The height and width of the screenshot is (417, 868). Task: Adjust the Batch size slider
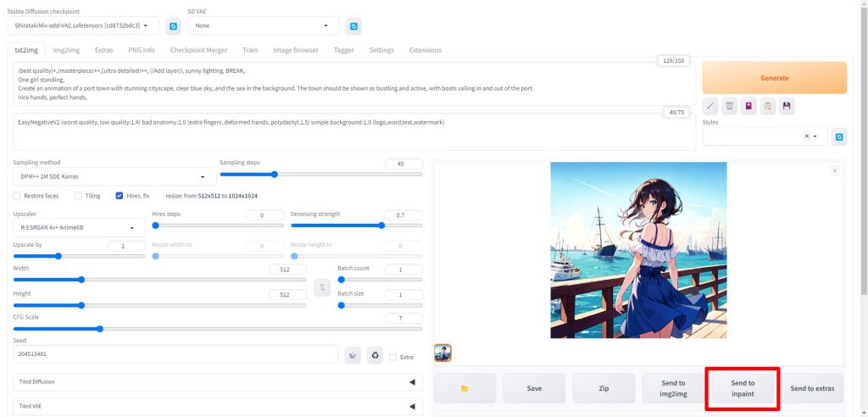click(x=381, y=305)
